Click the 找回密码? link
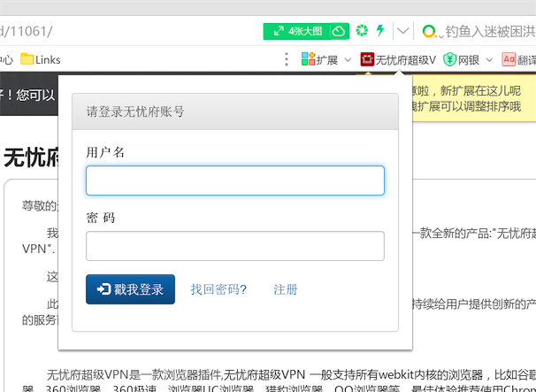The image size is (536, 392). (x=218, y=289)
